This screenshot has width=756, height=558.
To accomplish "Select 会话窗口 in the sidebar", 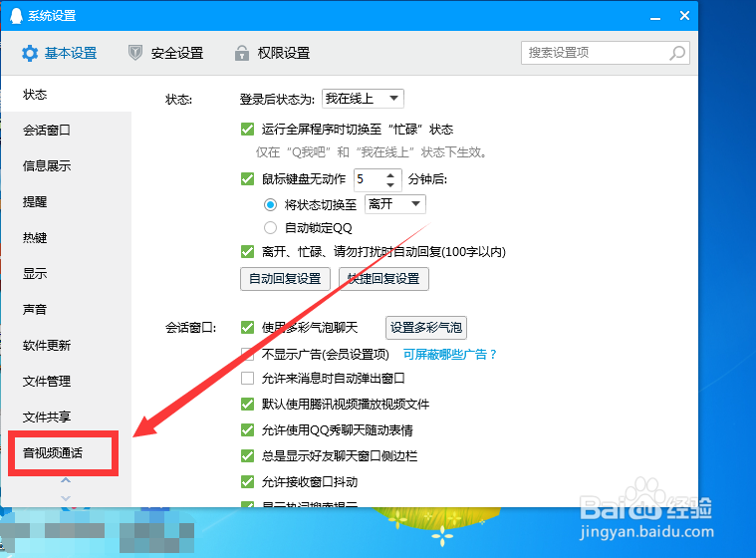I will tap(66, 130).
